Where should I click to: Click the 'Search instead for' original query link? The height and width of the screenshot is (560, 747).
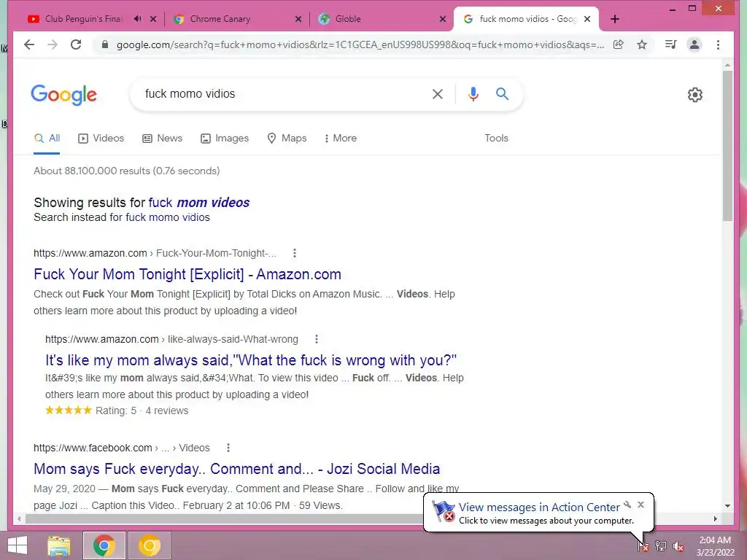click(168, 217)
